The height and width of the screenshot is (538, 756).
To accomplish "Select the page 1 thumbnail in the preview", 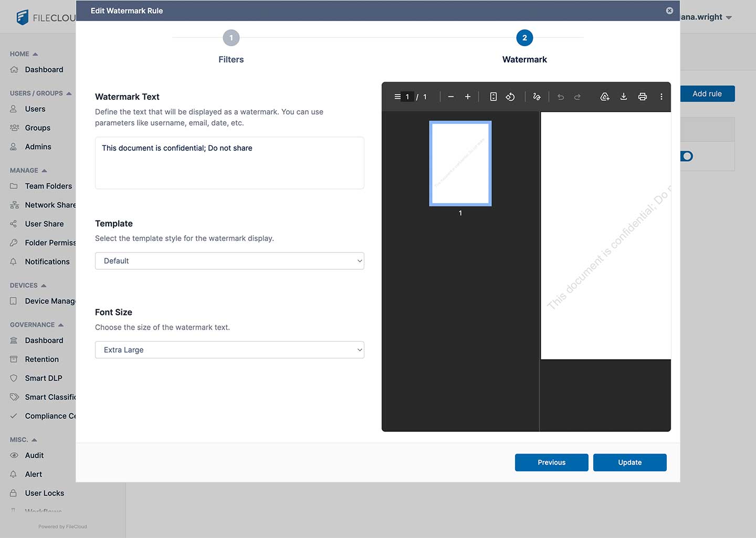I will pos(460,163).
